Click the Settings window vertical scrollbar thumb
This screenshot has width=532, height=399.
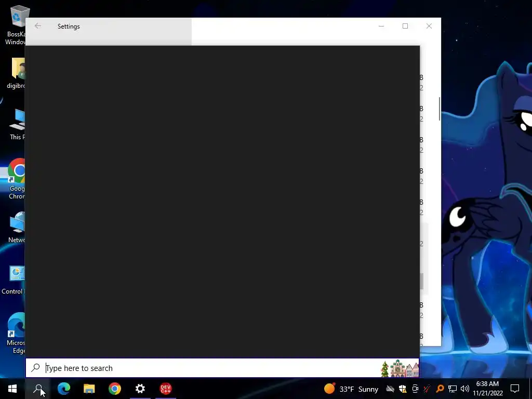(440, 109)
